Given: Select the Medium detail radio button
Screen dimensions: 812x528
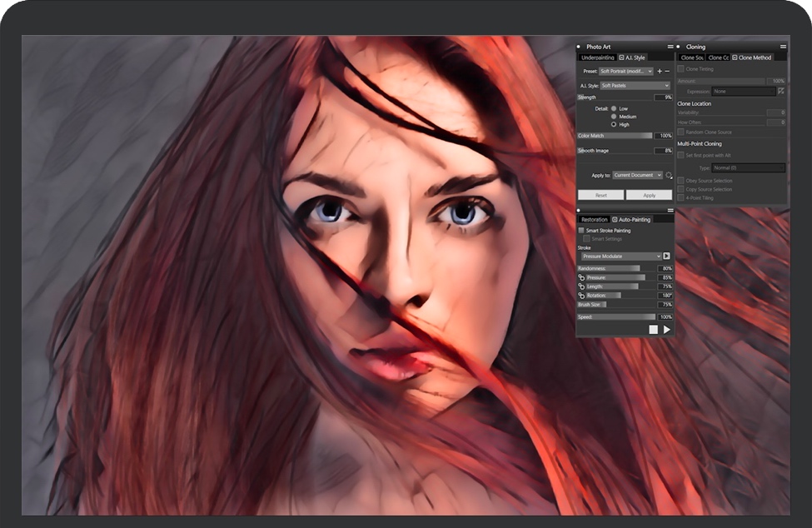Looking at the screenshot, I should tap(615, 117).
